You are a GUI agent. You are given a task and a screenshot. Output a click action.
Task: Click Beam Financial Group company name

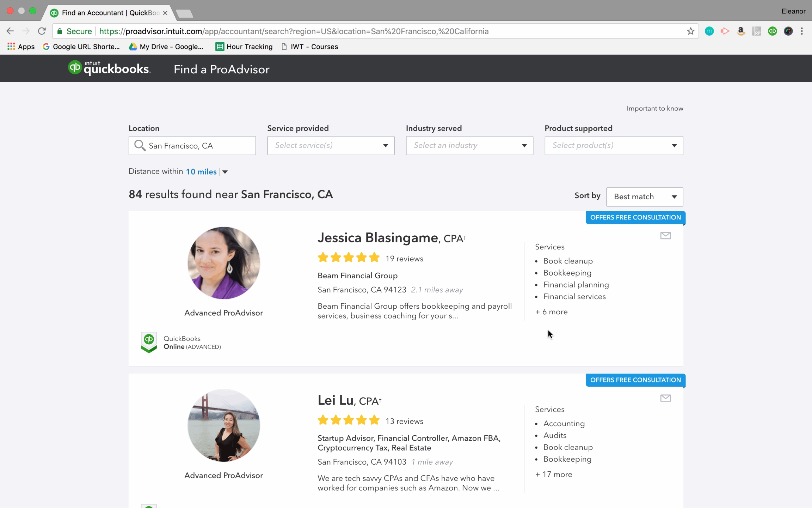click(357, 276)
